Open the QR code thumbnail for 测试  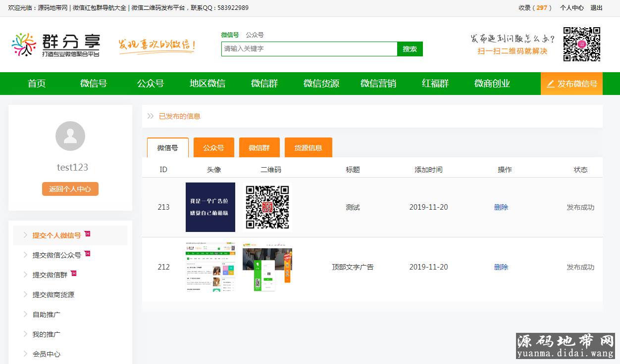click(x=267, y=207)
